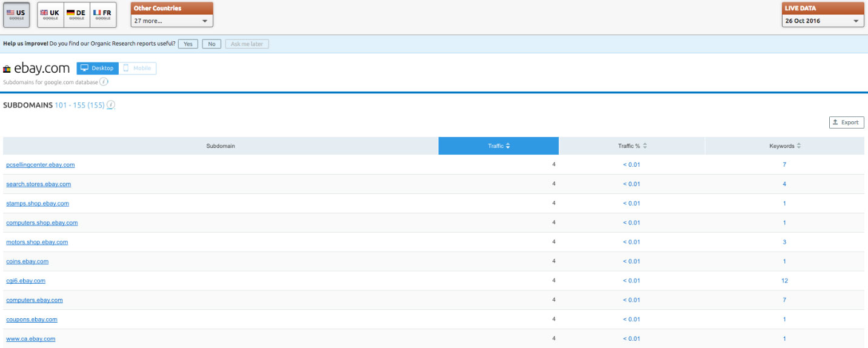Toggle to Desktop view
868x348 pixels.
point(98,69)
